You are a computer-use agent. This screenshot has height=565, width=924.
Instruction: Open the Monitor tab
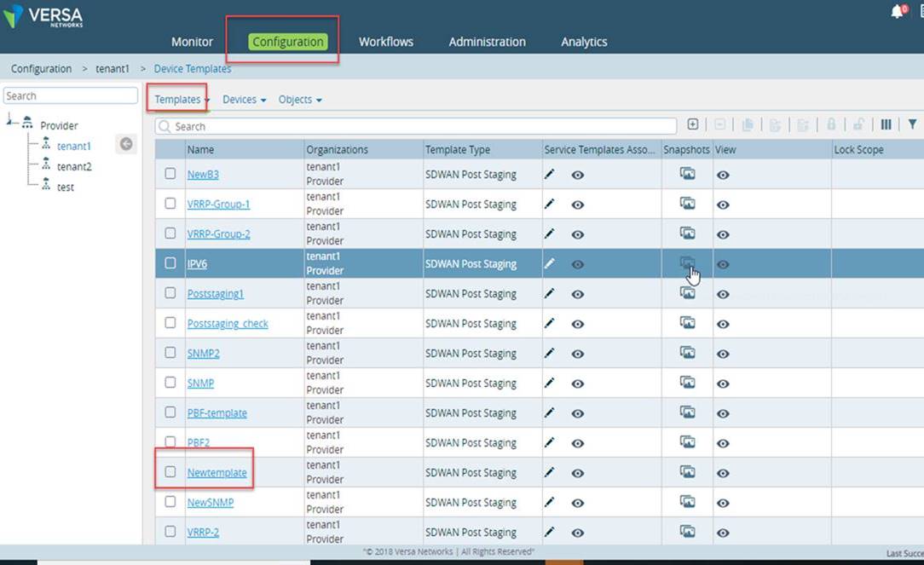[x=192, y=42]
